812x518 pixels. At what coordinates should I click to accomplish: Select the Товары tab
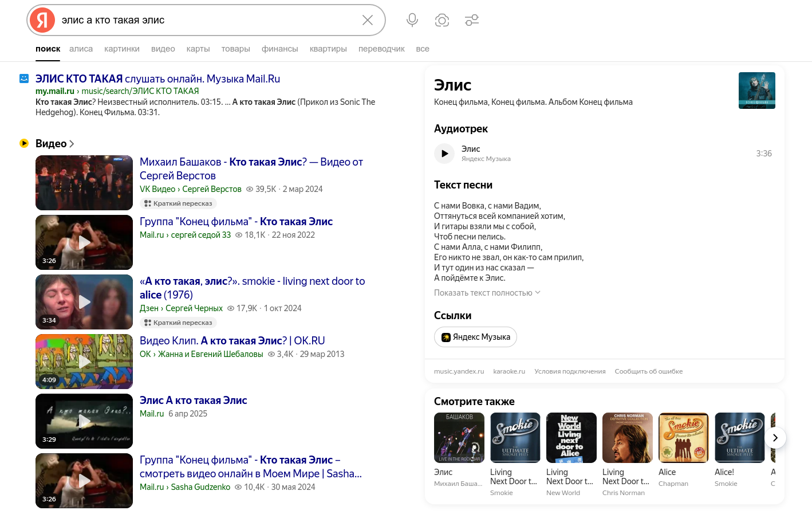(236, 49)
